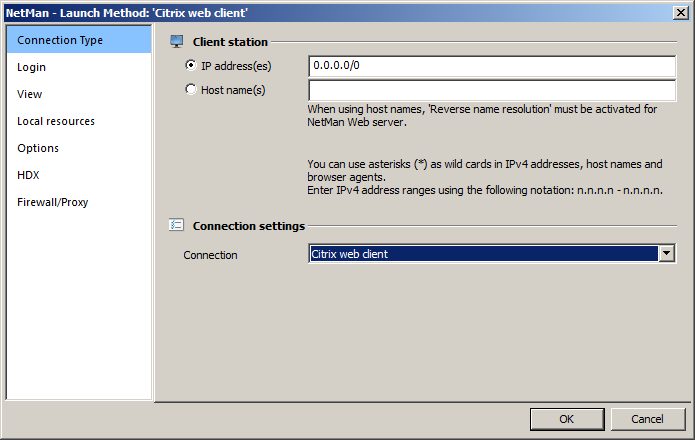Click the Client station heading text

(230, 42)
